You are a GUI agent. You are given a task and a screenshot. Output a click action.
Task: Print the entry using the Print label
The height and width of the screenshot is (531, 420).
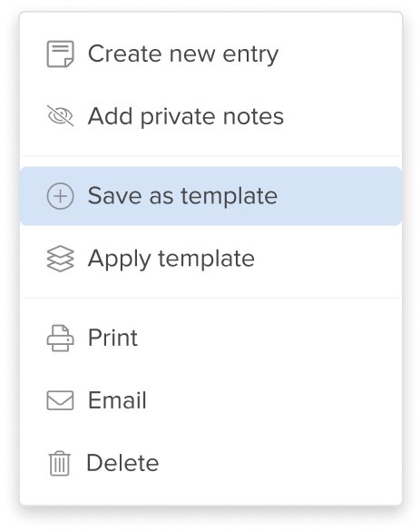pos(112,338)
